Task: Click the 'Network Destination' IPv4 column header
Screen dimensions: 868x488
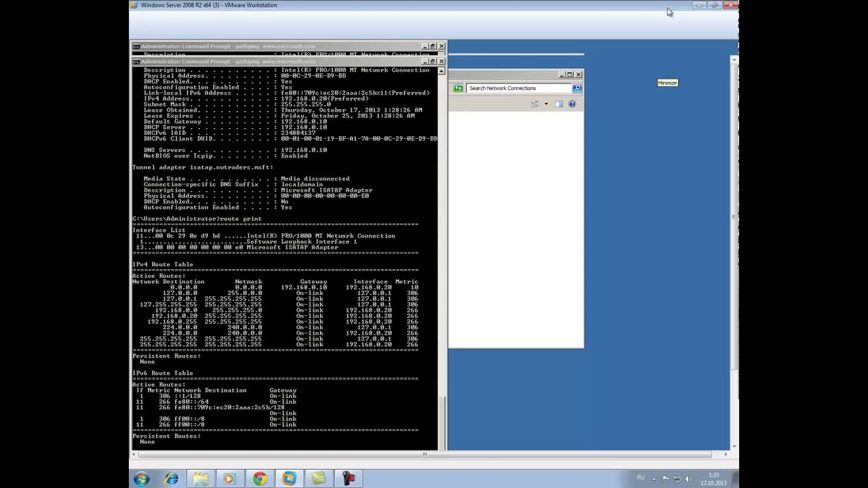Action: [168, 282]
